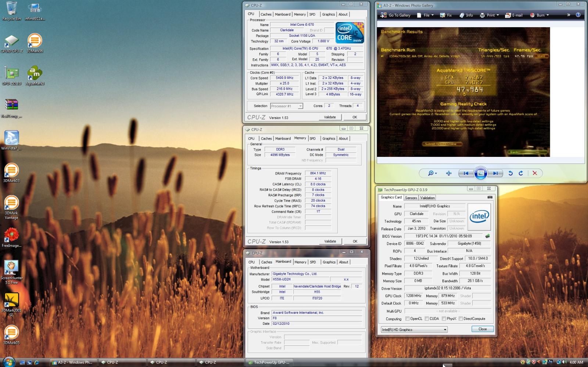Launch the 3DMark05 desktop shortcut
This screenshot has height=367, width=588.
coord(11,335)
